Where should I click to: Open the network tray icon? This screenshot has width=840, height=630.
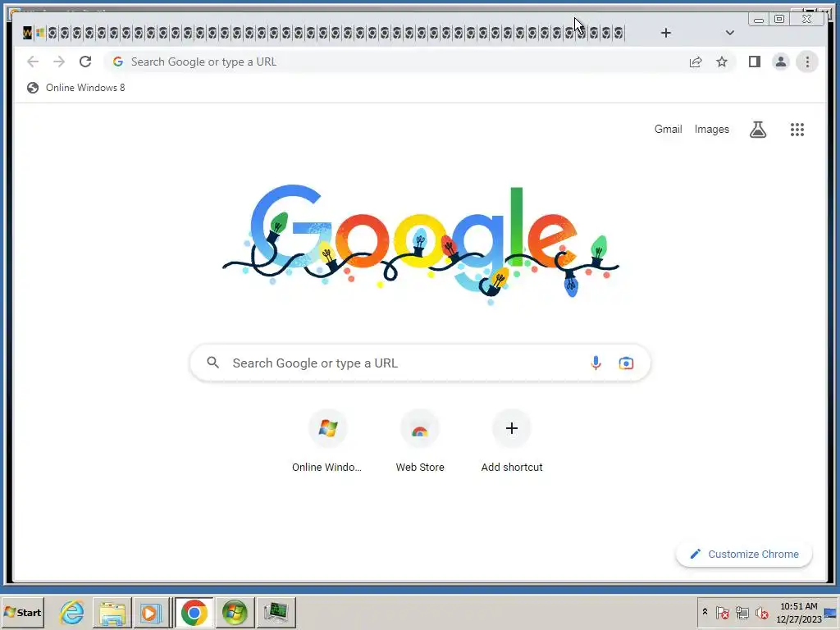[742, 612]
